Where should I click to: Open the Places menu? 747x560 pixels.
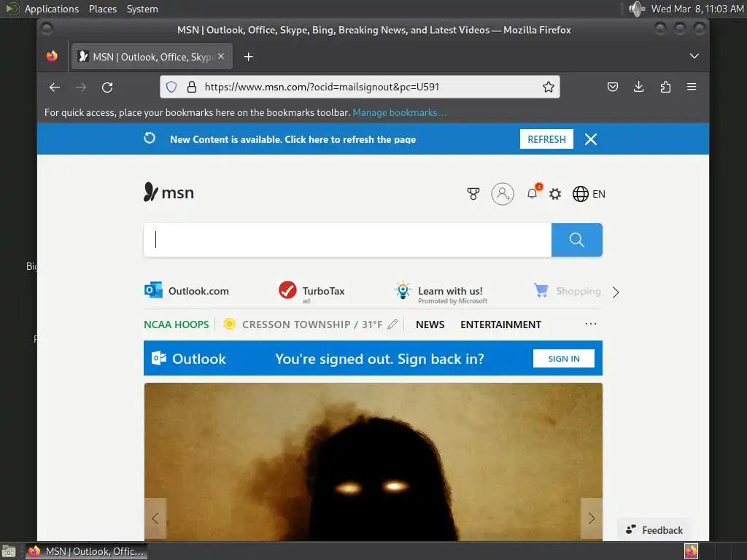click(103, 9)
